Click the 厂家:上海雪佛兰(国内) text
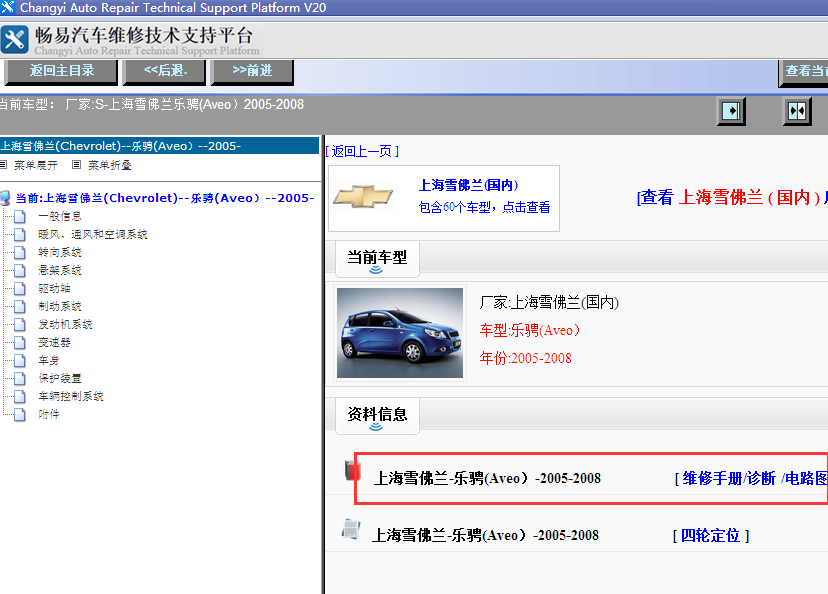828x594 pixels. tap(549, 303)
